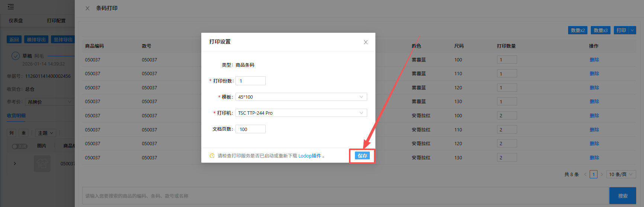This screenshot has height=207, width=644.
Task: Open the 模板 dropdown showing 45*100
Action: pyautogui.click(x=301, y=97)
